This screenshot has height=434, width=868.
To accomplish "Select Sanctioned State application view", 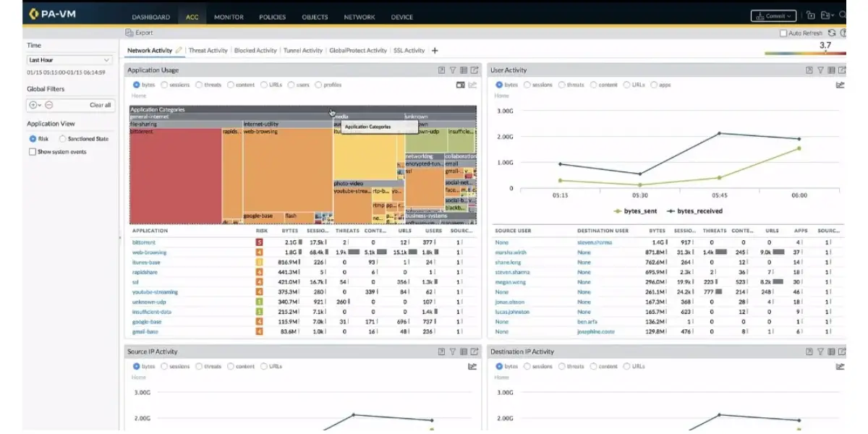I will pos(63,139).
